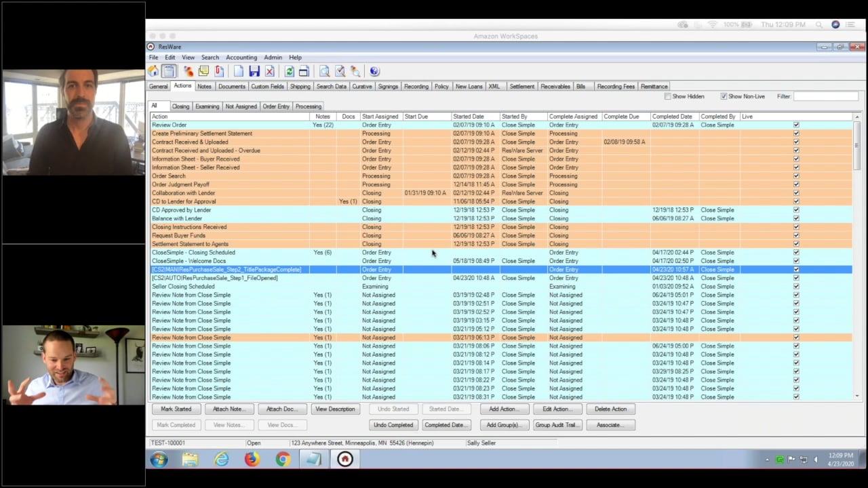This screenshot has height=488, width=868.
Task: Uncheck the Show Non-Live checkbox
Action: (x=724, y=96)
